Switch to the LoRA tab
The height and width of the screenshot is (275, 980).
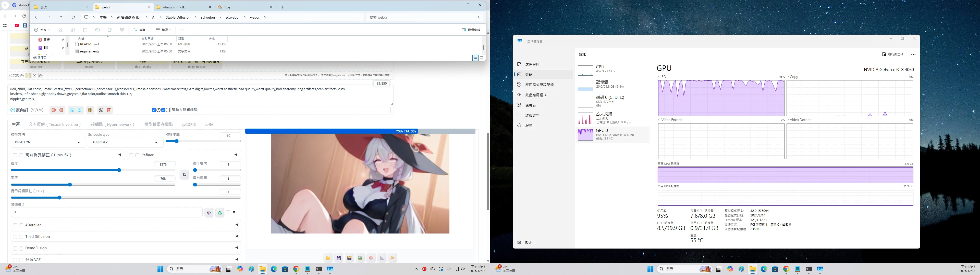coord(209,125)
